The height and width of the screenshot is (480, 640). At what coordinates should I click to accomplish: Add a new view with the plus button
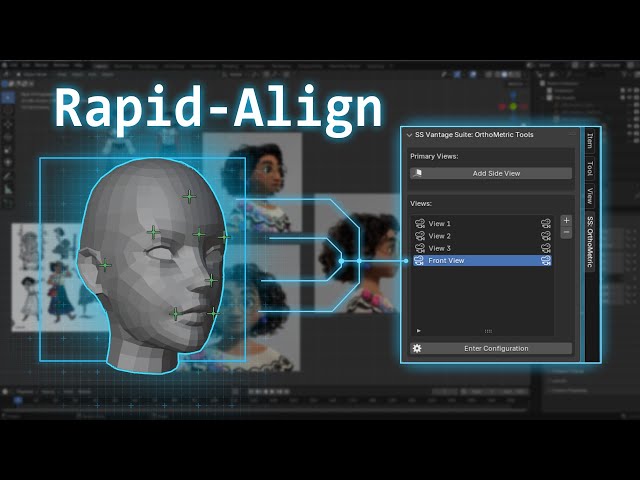pos(566,220)
